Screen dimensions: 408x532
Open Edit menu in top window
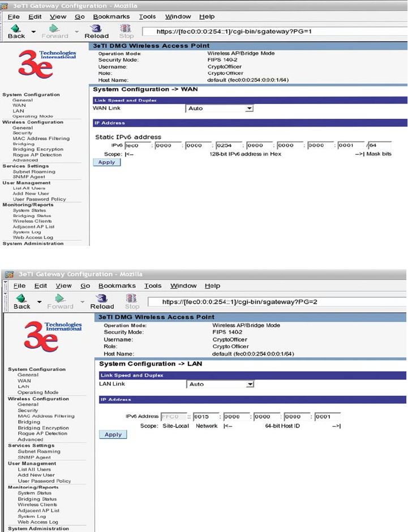tap(35, 16)
